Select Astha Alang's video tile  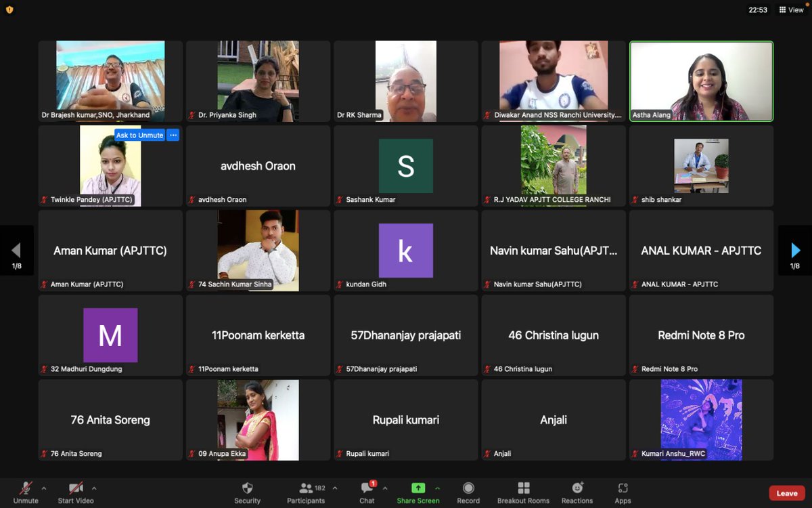tap(702, 81)
